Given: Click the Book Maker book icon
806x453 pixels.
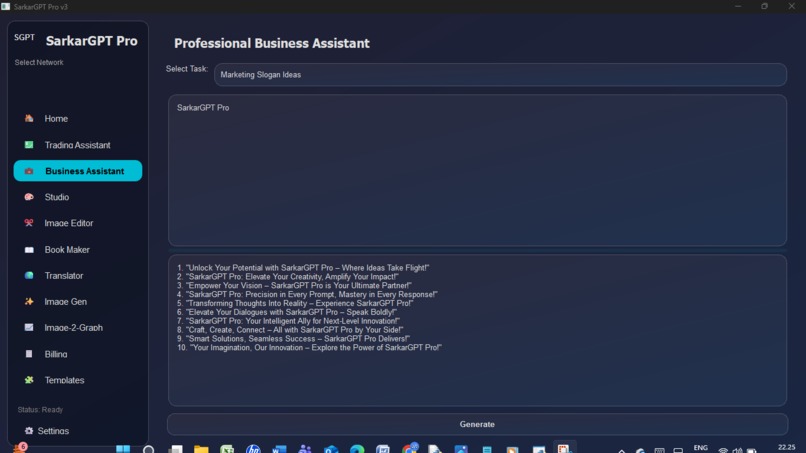Looking at the screenshot, I should click(x=29, y=250).
